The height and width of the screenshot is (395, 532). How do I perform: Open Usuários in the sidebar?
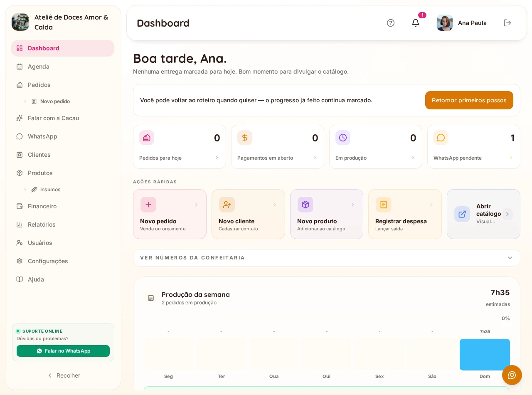tap(63, 243)
